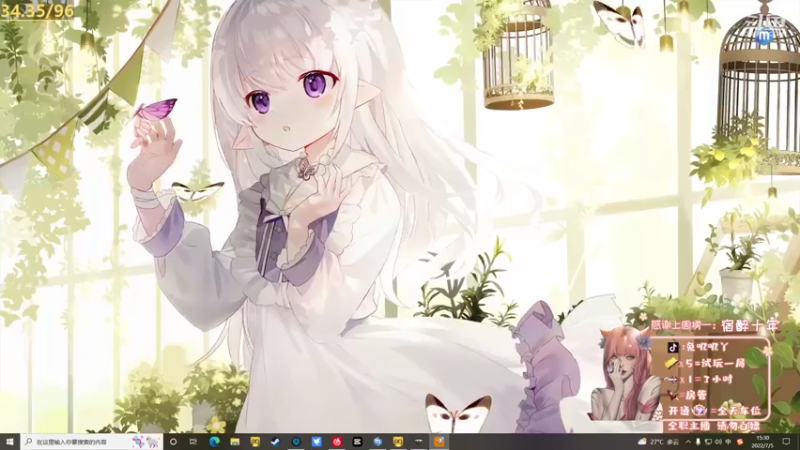Launch Microsoft Edge from the taskbar
Viewport: 800px width, 450px height.
(214, 442)
